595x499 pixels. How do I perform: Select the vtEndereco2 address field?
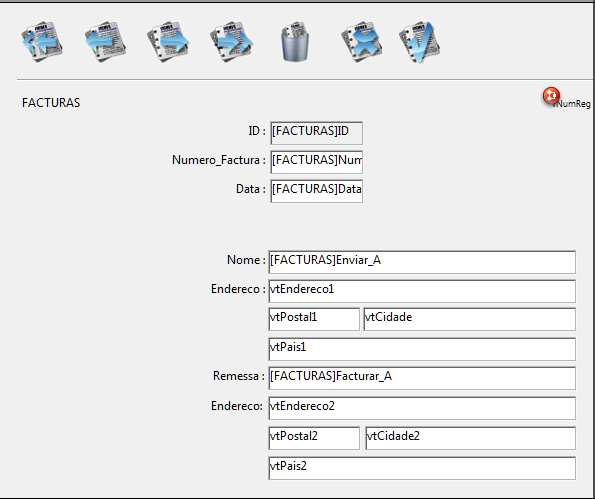click(422, 408)
